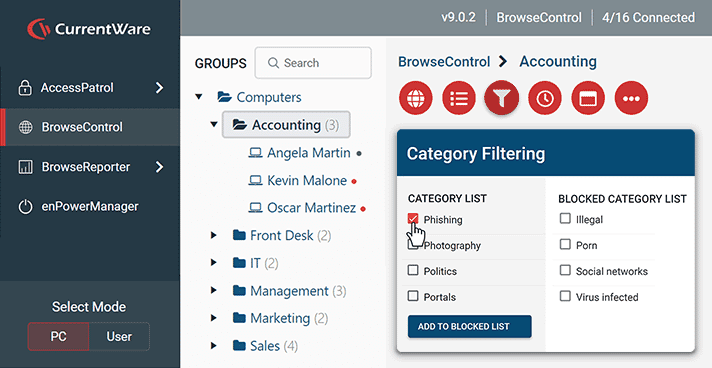Click the browser window icon button
The width and height of the screenshot is (712, 368).
click(x=588, y=98)
